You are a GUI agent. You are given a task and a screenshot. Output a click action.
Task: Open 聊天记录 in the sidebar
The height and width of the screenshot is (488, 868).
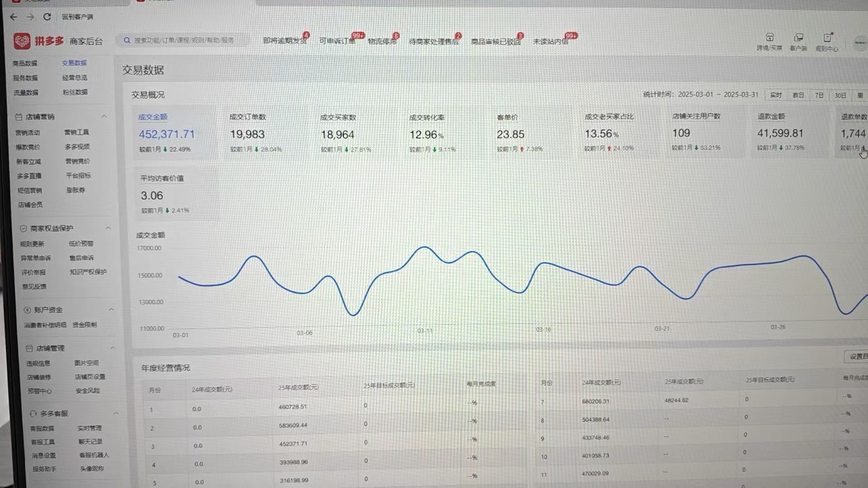point(90,441)
